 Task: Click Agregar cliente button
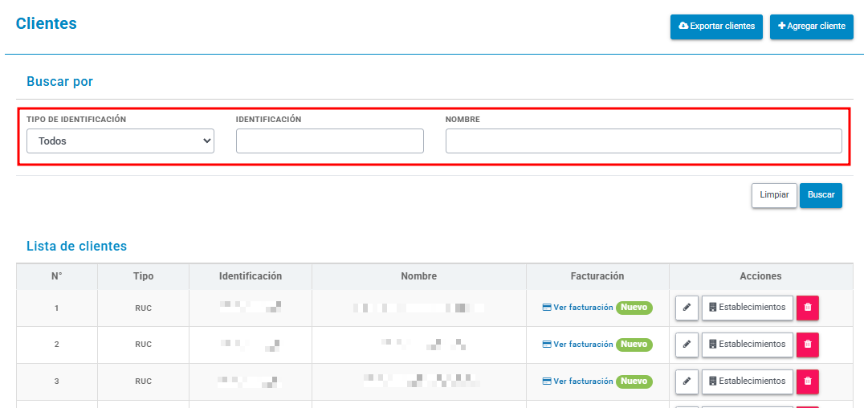tap(812, 27)
